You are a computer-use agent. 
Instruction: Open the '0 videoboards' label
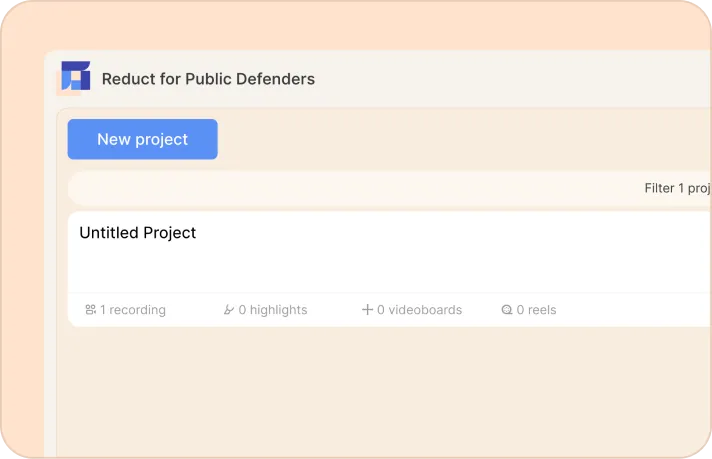[419, 310]
